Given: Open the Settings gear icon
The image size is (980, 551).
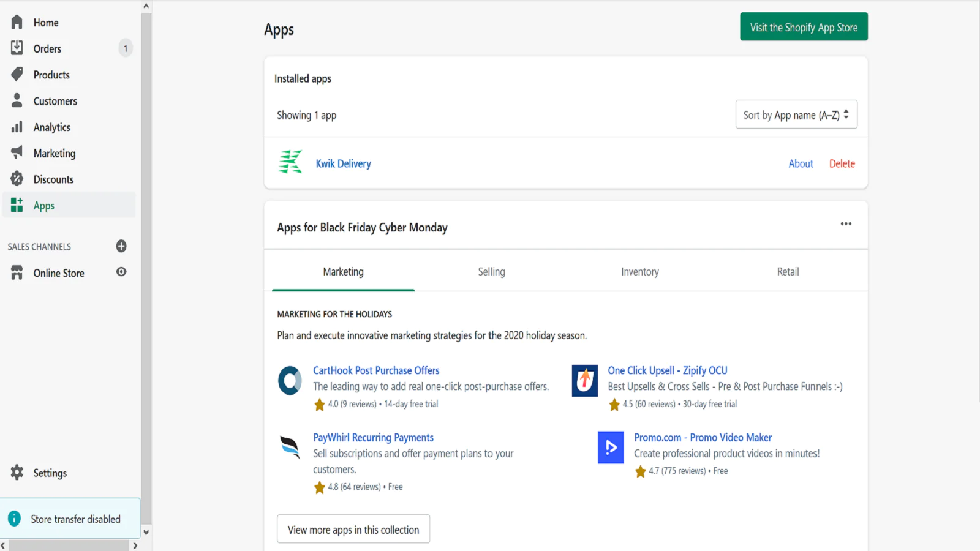Looking at the screenshot, I should pos(17,473).
